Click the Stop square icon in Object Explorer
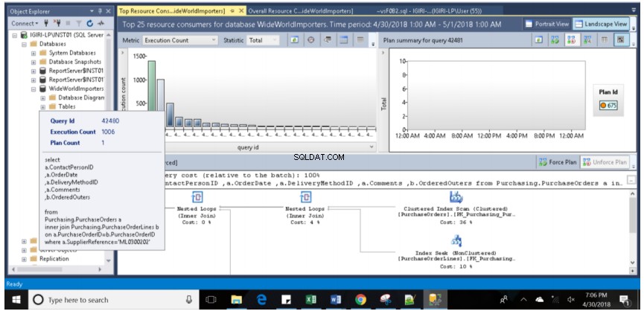 68,24
